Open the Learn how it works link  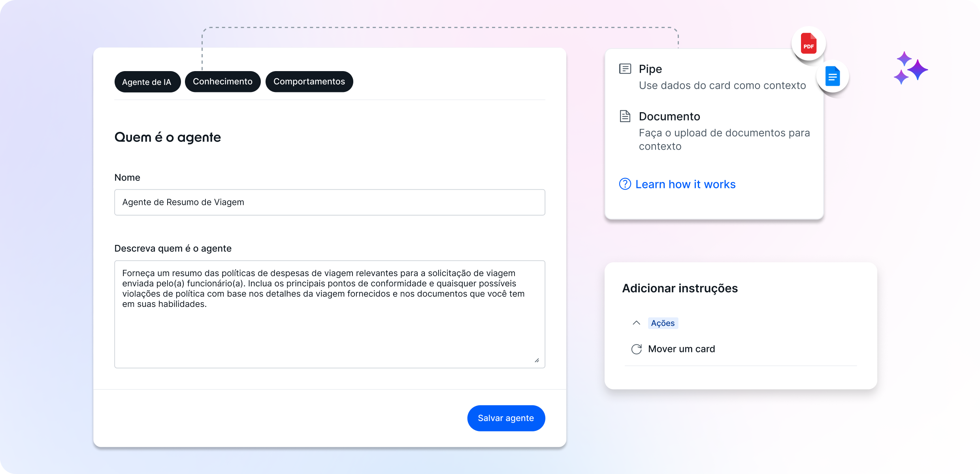pyautogui.click(x=685, y=184)
